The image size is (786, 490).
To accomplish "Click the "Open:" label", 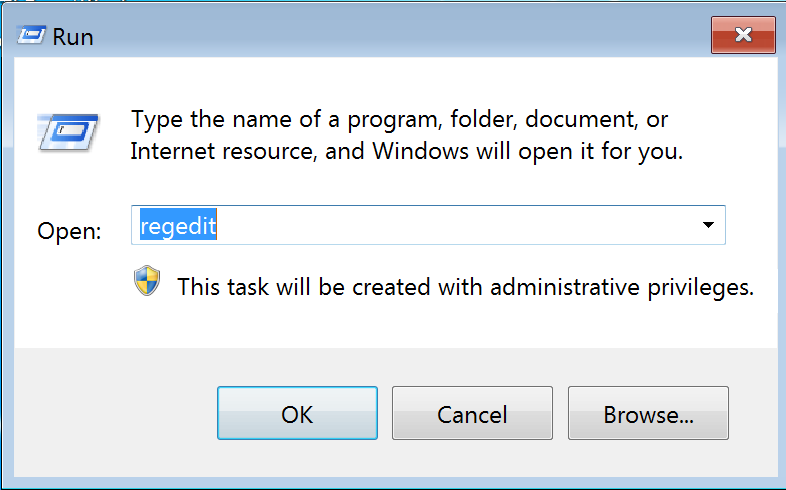I will click(x=70, y=231).
